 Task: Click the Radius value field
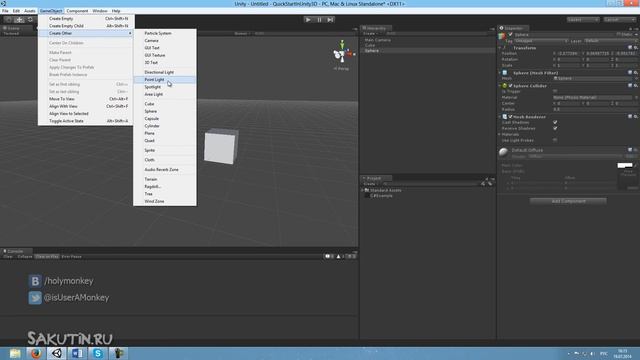tap(595, 109)
